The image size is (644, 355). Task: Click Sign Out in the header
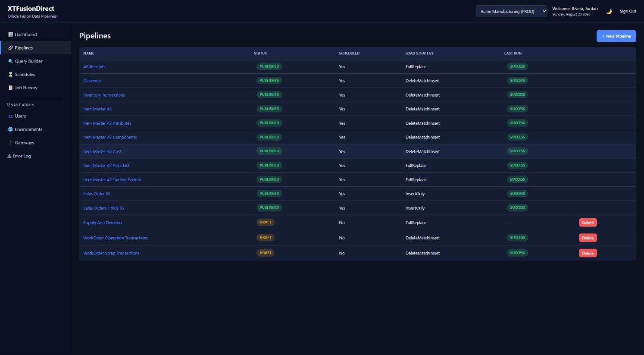[x=628, y=12]
